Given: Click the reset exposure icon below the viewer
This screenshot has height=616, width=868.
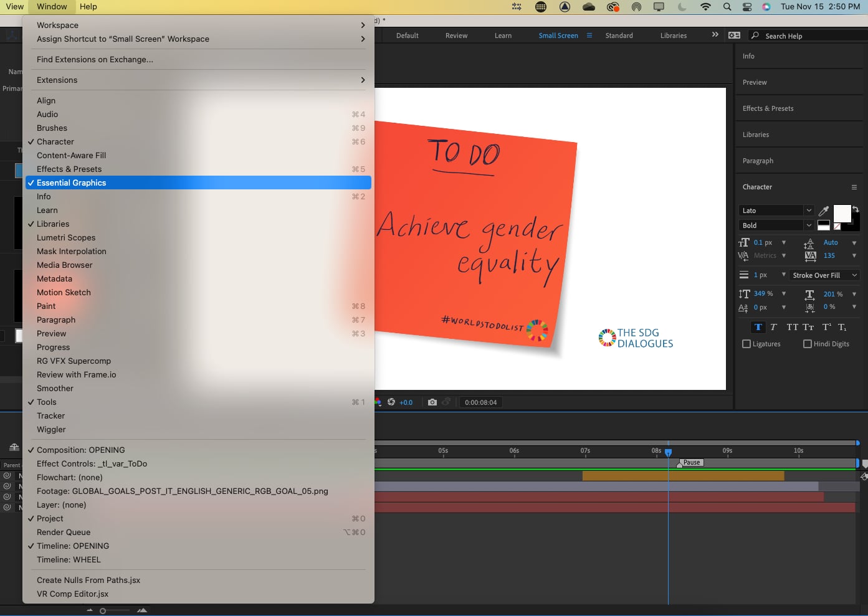Looking at the screenshot, I should (391, 402).
